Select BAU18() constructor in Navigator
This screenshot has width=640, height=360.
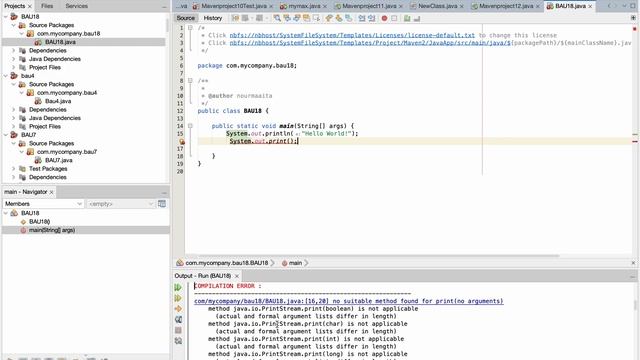tap(40, 222)
